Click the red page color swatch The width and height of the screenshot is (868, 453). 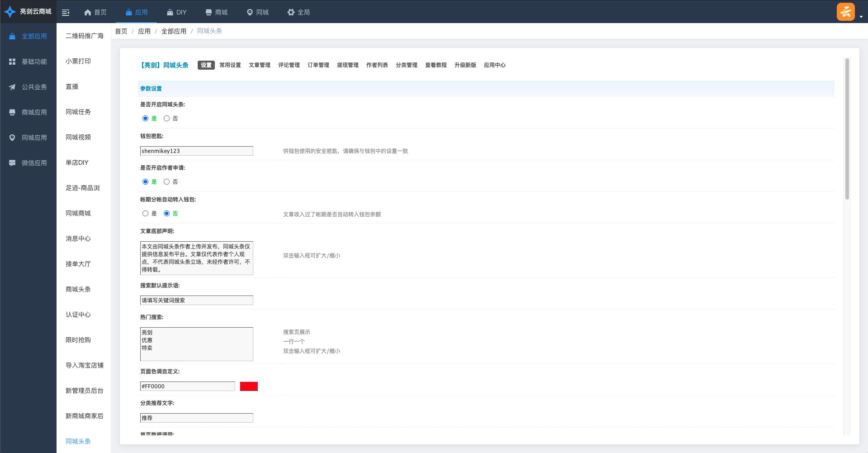point(248,386)
